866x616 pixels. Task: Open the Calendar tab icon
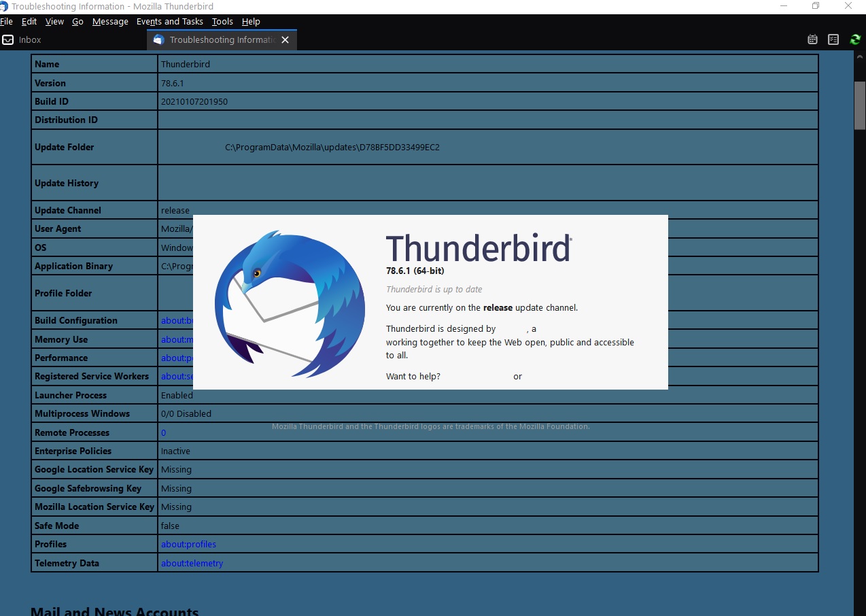[x=812, y=40]
